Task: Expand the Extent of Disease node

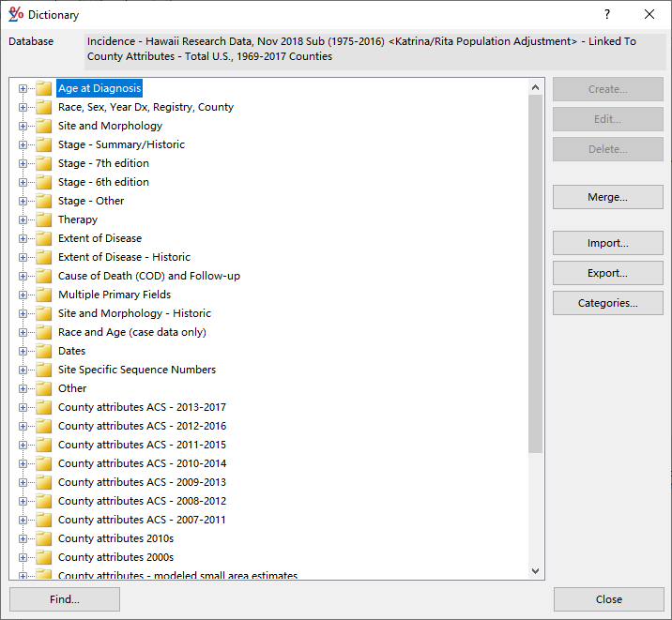Action: click(23, 239)
